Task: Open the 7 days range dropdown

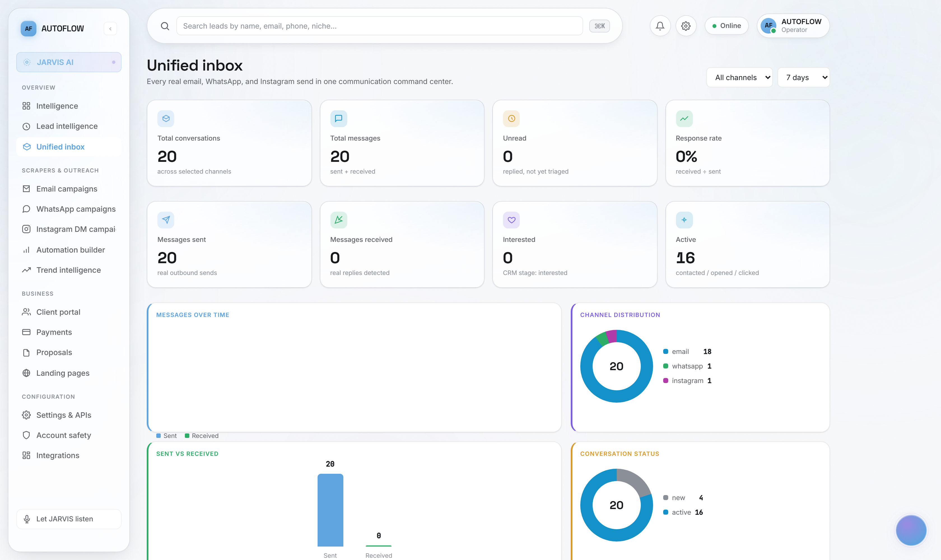Action: [803, 77]
